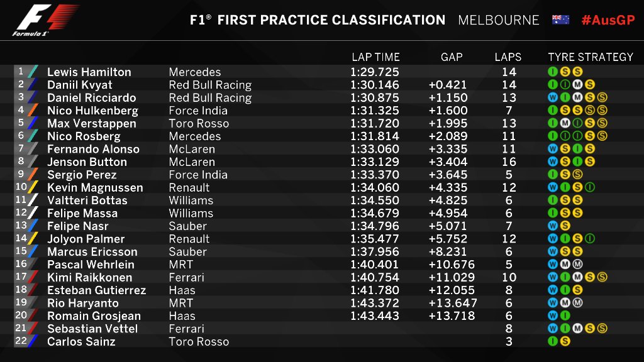Select the Max Verstappen driver row
This screenshot has width=644, height=362.
322,123
